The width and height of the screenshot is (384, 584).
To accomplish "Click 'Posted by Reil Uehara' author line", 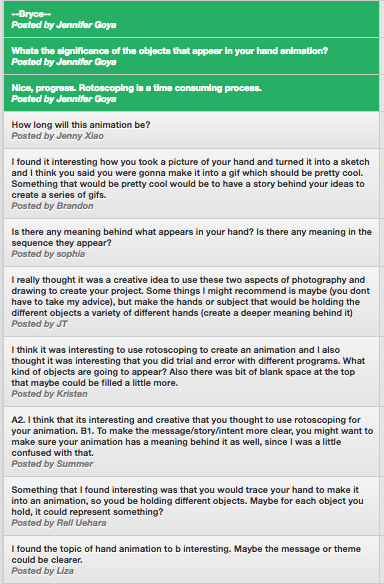I will 59,523.
